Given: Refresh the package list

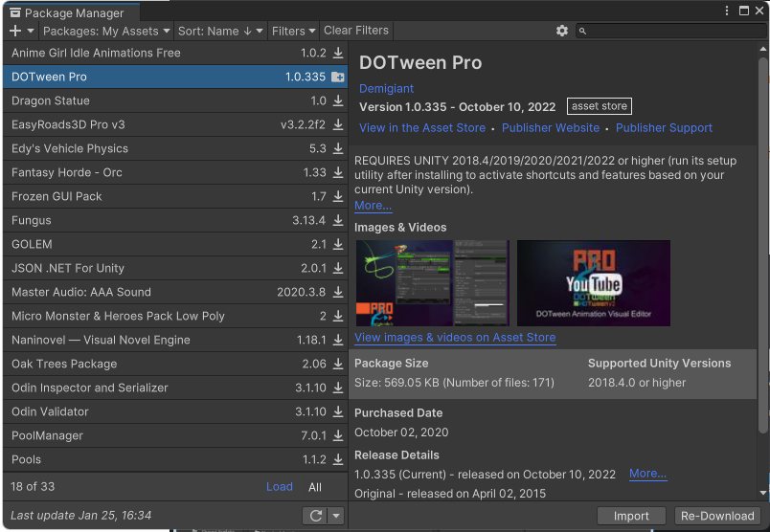Looking at the screenshot, I should click(x=316, y=516).
